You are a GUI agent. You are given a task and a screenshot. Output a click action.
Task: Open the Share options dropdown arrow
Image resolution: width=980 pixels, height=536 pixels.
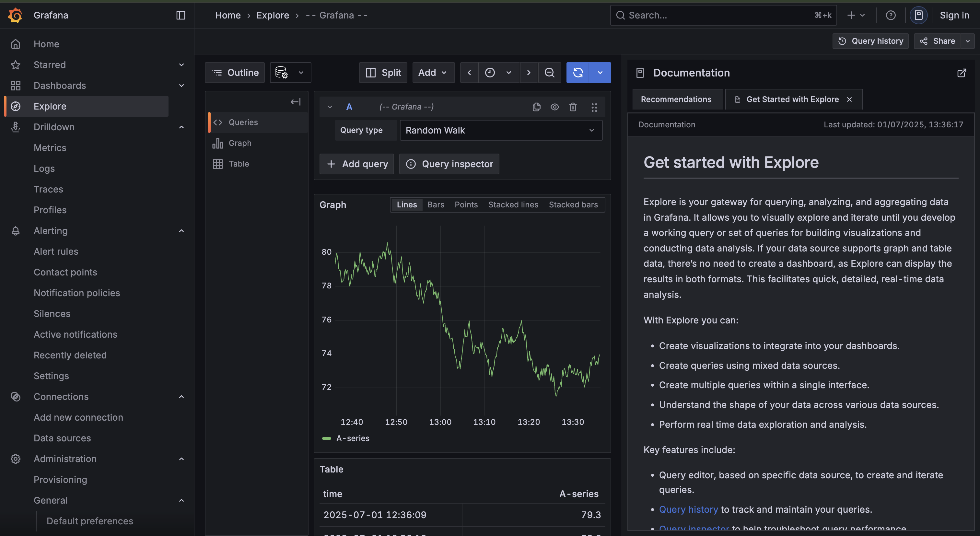pos(967,41)
